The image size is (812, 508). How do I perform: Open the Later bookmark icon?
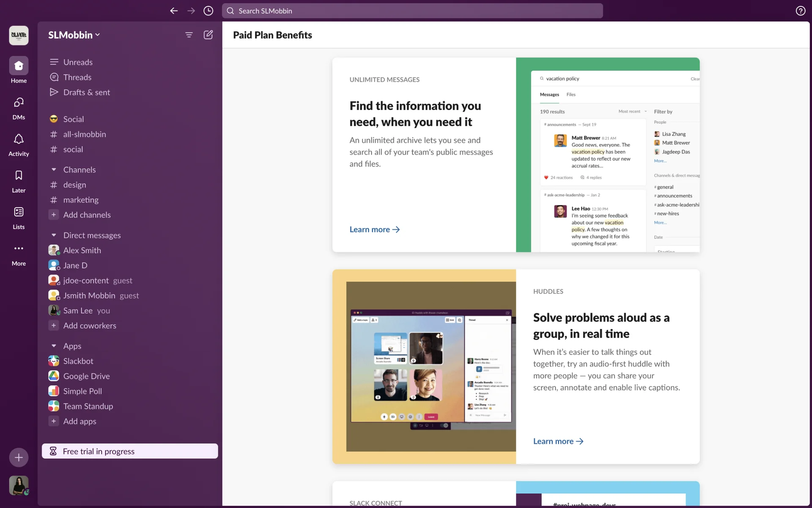point(19,176)
